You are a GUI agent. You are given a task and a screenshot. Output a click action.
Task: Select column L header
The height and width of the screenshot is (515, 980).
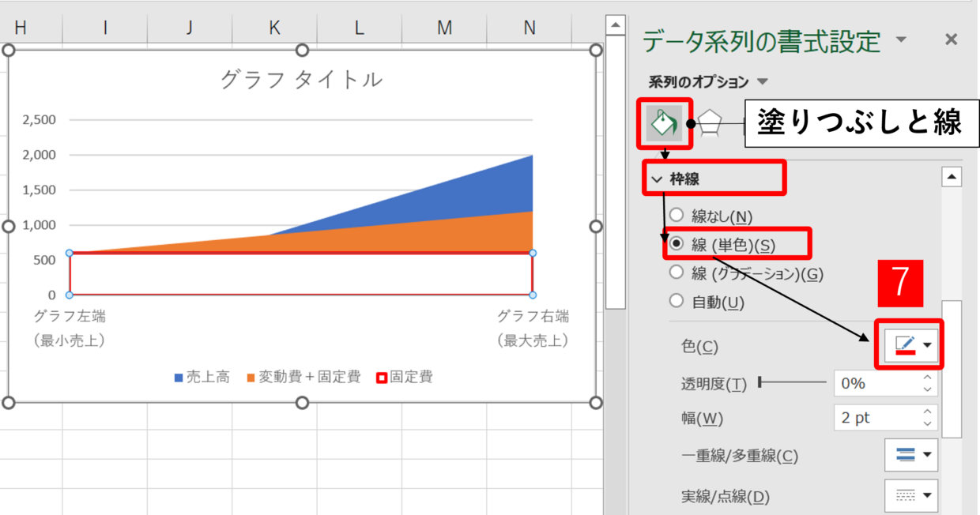pyautogui.click(x=359, y=28)
